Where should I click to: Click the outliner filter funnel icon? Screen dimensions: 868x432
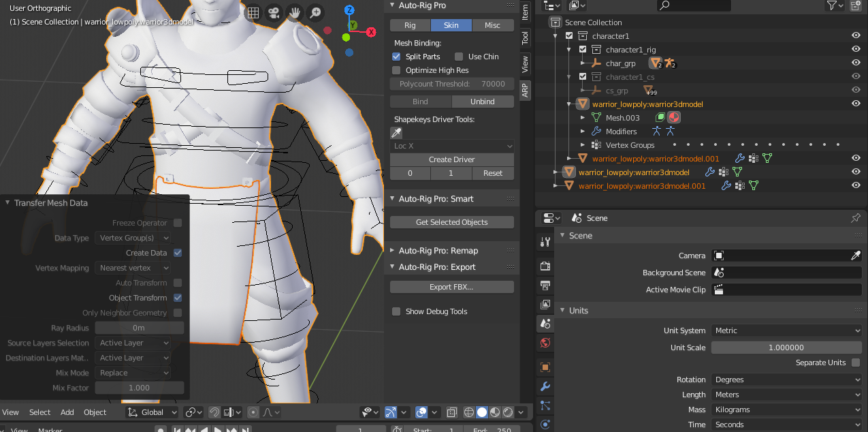tap(832, 5)
